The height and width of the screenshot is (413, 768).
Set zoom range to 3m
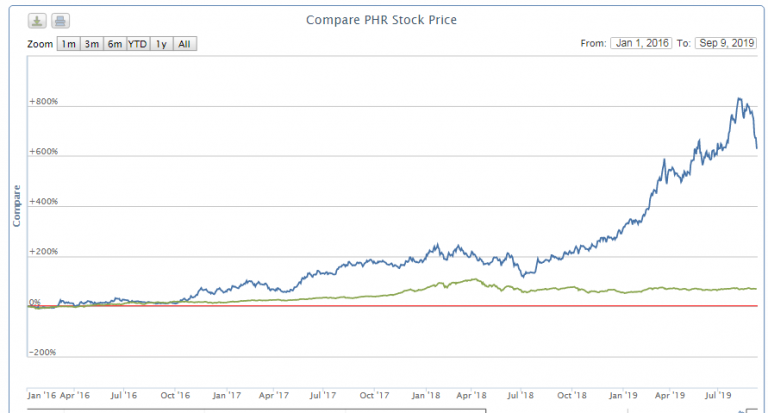(x=92, y=44)
